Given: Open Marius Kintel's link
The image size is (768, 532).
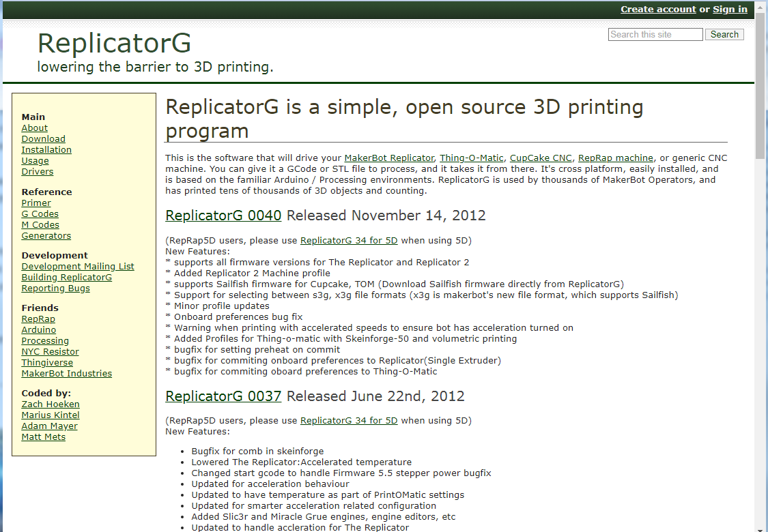Looking at the screenshot, I should coord(51,415).
